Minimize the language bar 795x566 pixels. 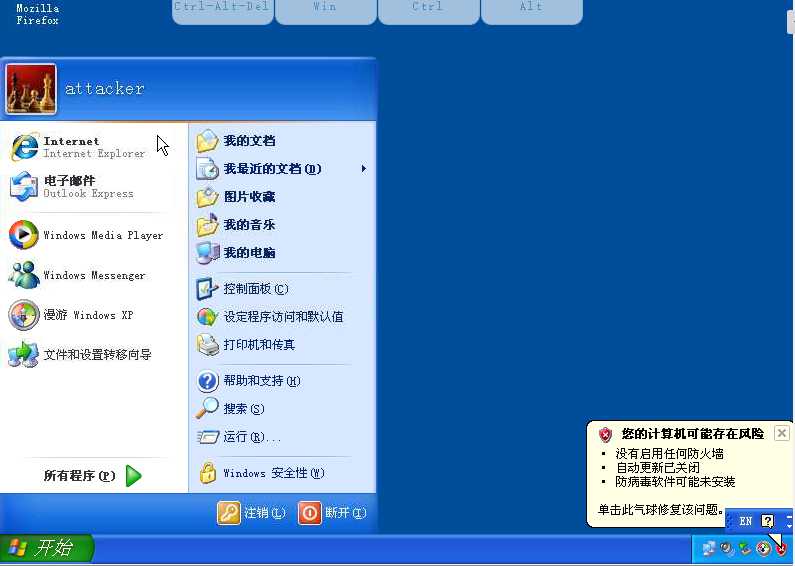(x=790, y=516)
